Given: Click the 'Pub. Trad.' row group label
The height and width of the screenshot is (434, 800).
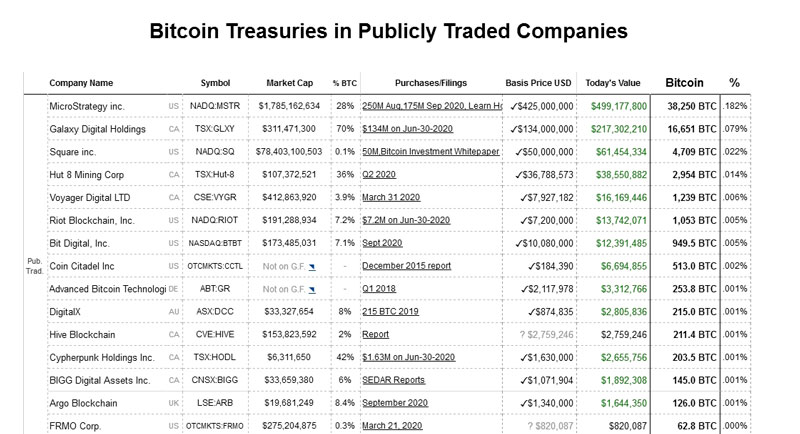Looking at the screenshot, I should (x=34, y=266).
